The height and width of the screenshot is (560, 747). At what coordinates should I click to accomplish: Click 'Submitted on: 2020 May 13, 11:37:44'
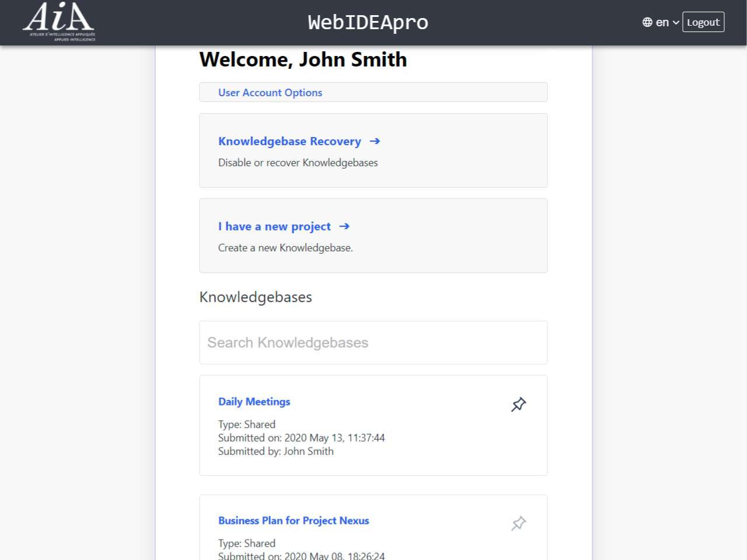coord(301,437)
